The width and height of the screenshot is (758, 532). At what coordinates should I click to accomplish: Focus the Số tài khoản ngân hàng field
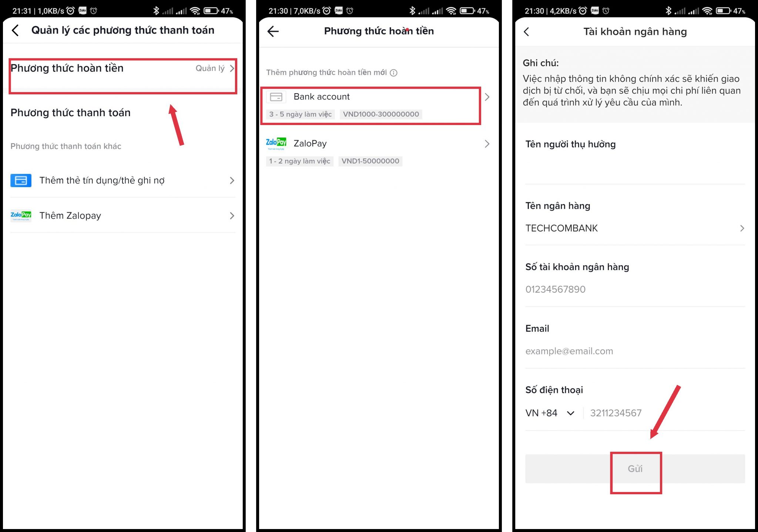click(x=635, y=289)
